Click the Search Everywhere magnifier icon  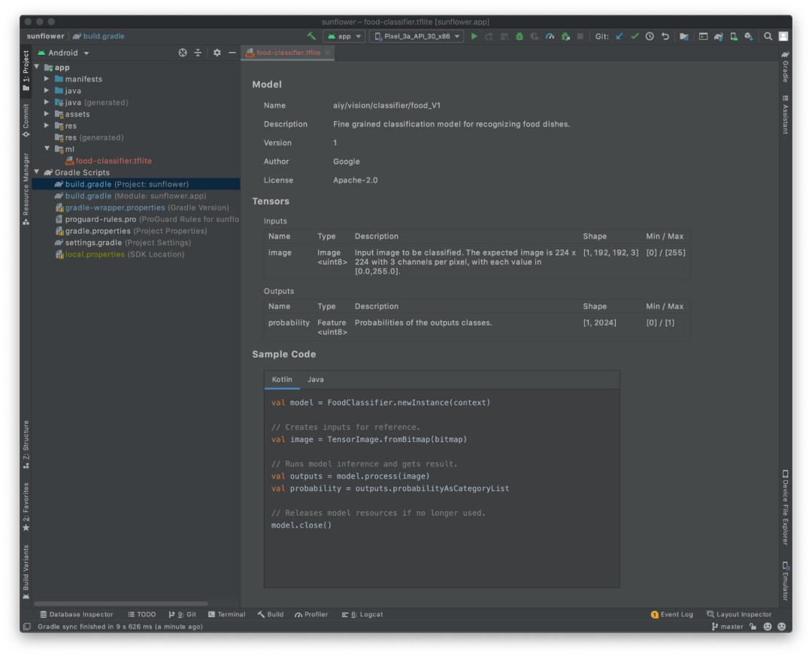point(768,36)
